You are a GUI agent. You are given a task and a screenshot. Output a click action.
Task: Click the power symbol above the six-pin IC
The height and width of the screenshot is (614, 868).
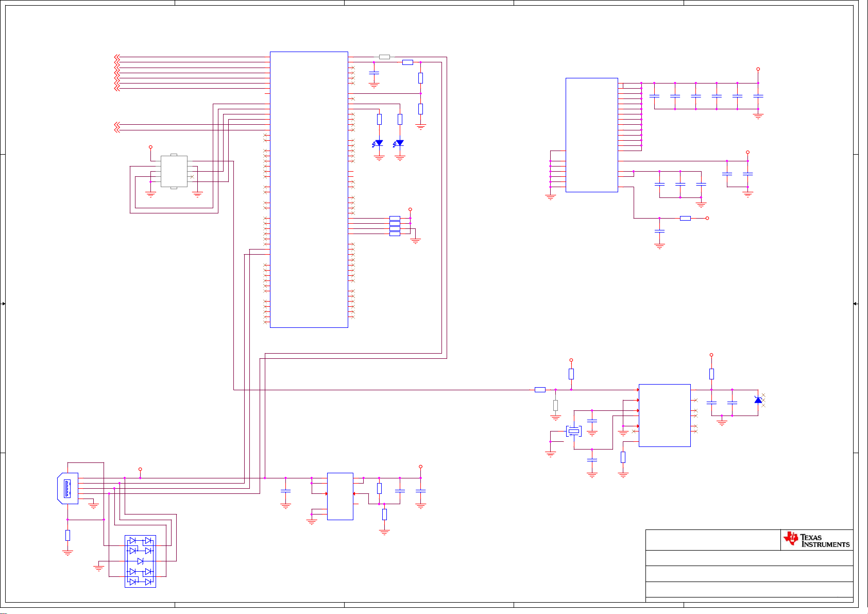coord(150,147)
